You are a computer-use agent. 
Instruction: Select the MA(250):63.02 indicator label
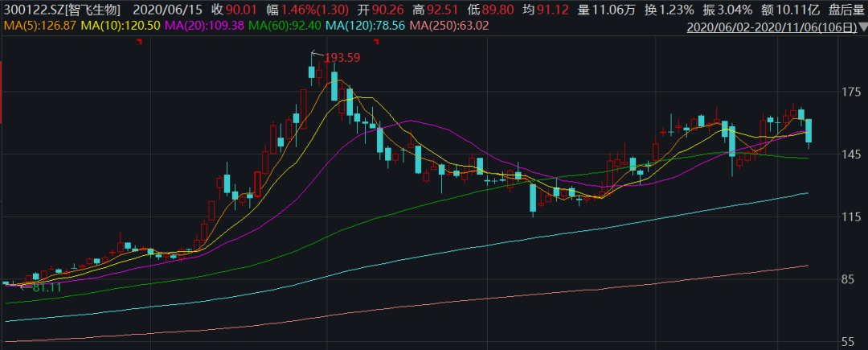pyautogui.click(x=449, y=26)
